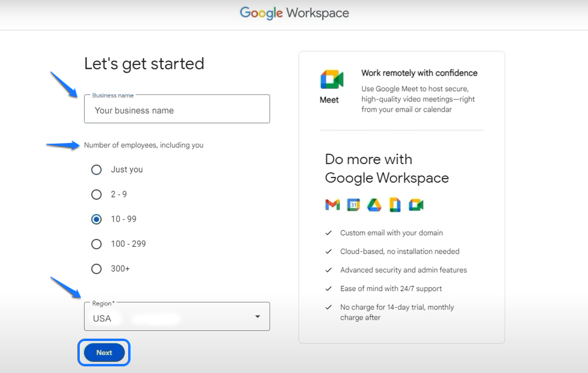Select the "10 - 99" employees radio button
The height and width of the screenshot is (373, 588).
tap(96, 219)
